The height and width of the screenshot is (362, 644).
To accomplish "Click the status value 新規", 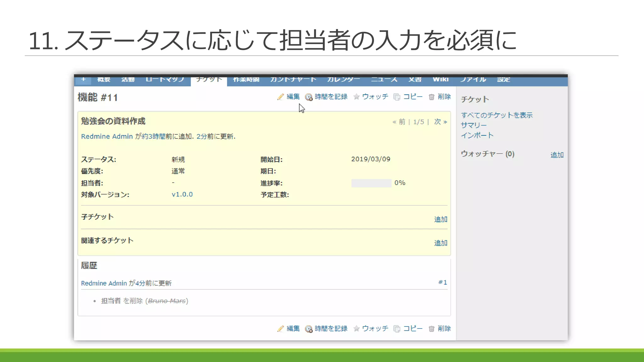I will coord(178,160).
